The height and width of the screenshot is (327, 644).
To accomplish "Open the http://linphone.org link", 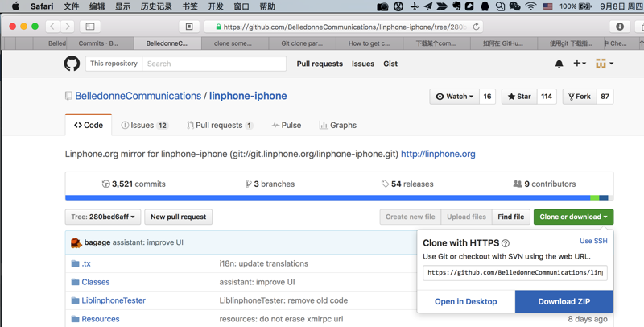I will pyautogui.click(x=438, y=154).
